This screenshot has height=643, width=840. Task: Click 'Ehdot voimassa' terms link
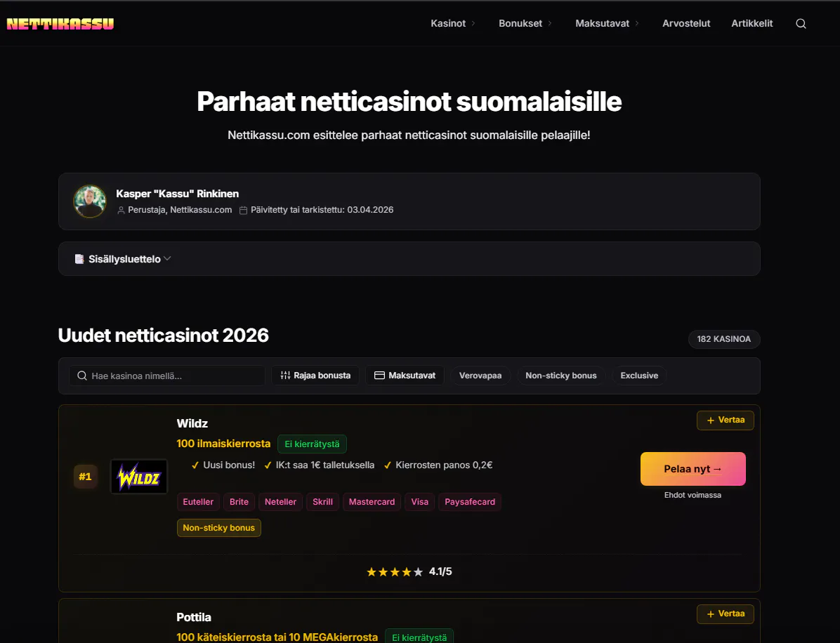tap(693, 495)
